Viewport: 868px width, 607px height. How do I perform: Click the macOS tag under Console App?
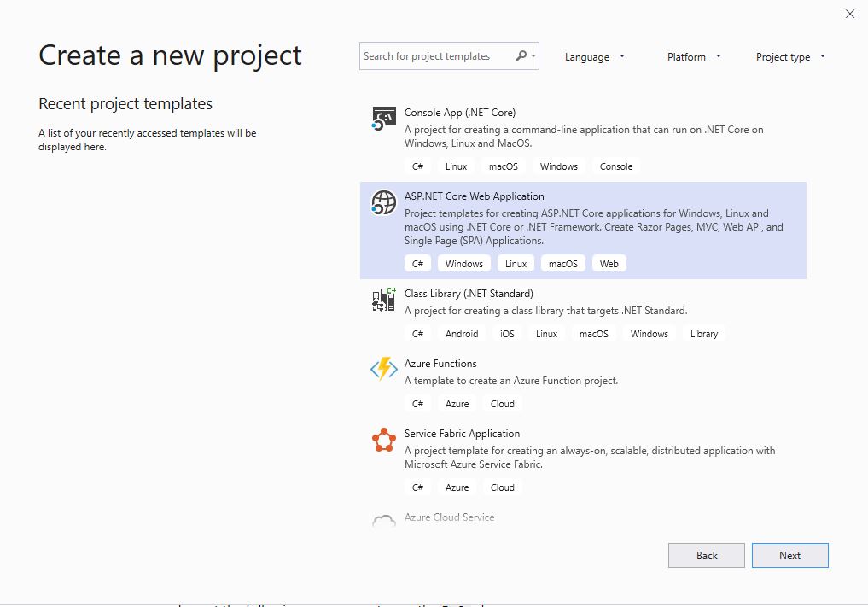[504, 166]
